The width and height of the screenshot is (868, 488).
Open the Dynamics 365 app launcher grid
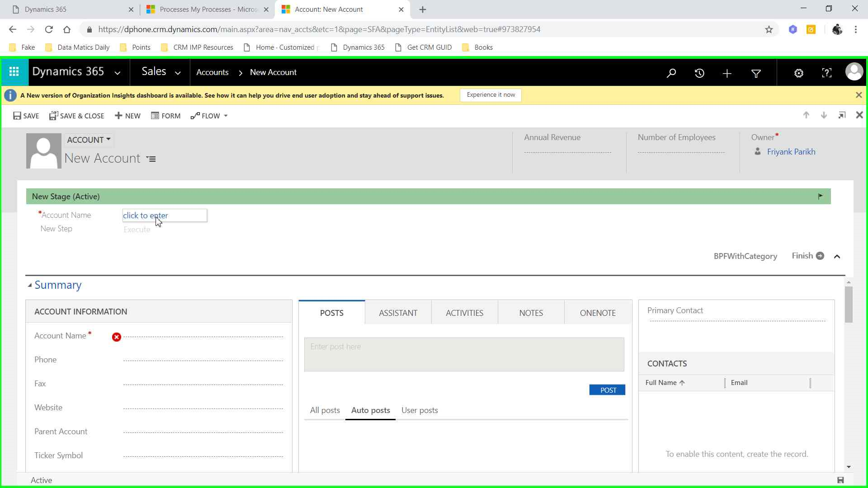[14, 72]
